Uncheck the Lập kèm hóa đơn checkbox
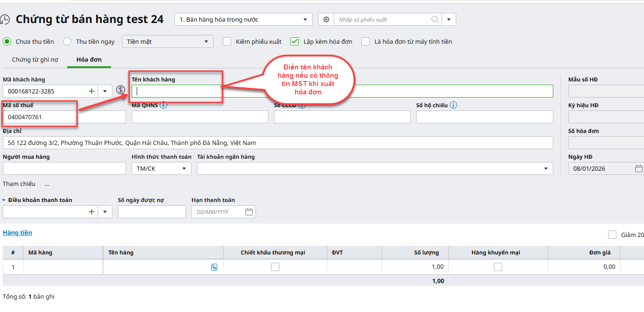The image size is (644, 312). coord(295,41)
